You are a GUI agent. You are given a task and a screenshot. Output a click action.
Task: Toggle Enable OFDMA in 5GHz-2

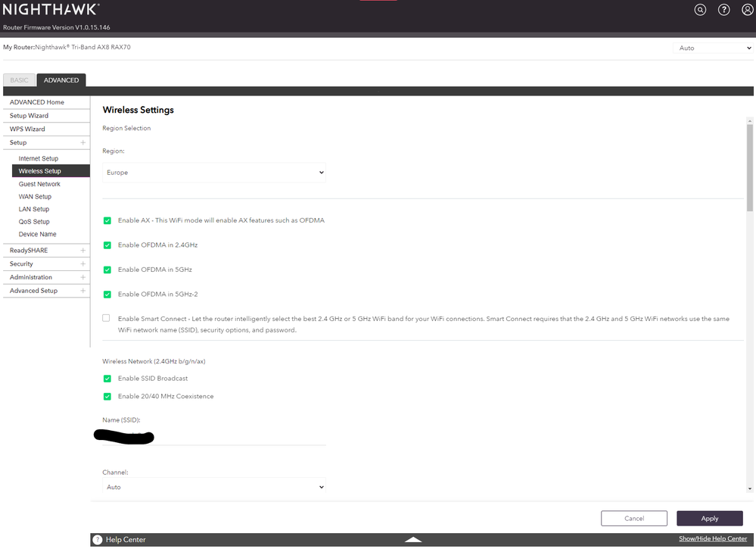(x=107, y=295)
